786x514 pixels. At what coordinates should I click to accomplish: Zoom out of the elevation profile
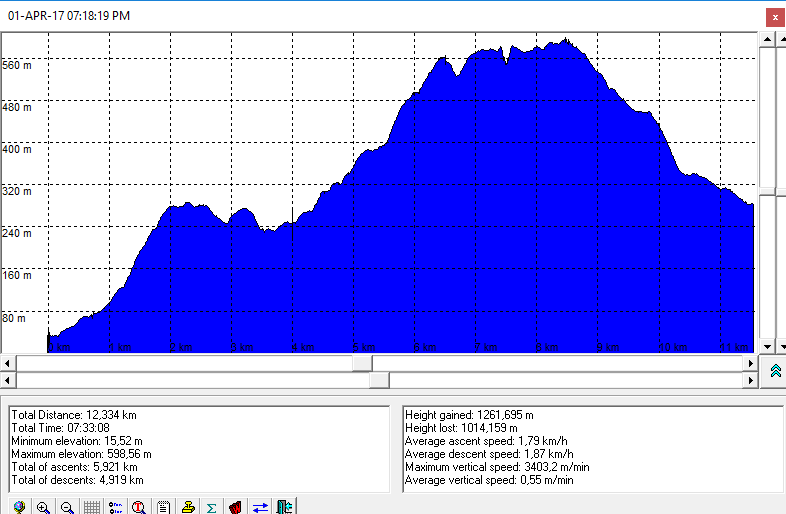pyautogui.click(x=67, y=507)
